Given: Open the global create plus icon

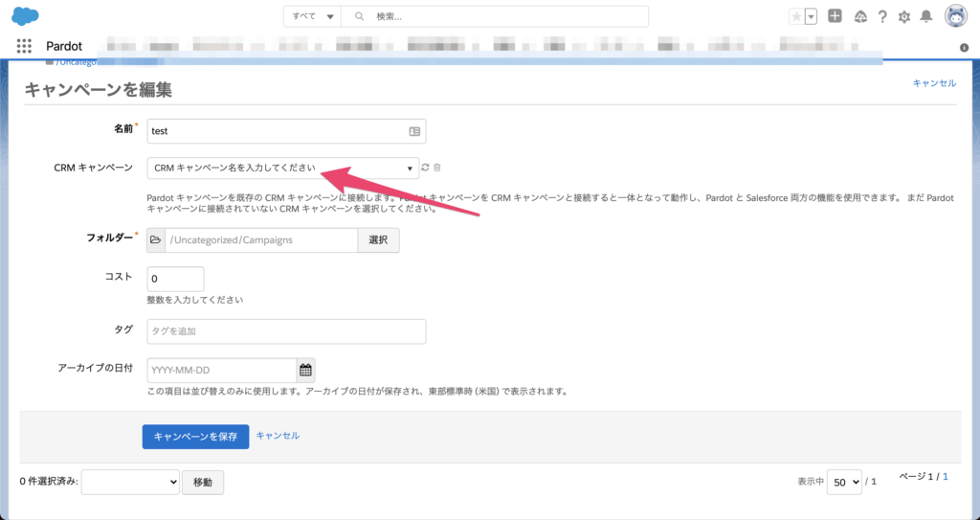Looking at the screenshot, I should coord(835,16).
